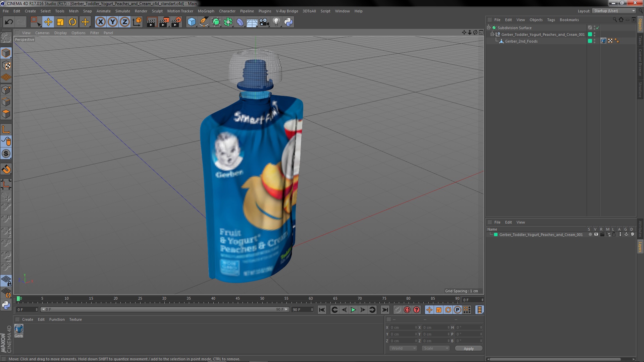Click frame 45 on the timeline ruler
644x362 pixels.
pyautogui.click(x=237, y=299)
